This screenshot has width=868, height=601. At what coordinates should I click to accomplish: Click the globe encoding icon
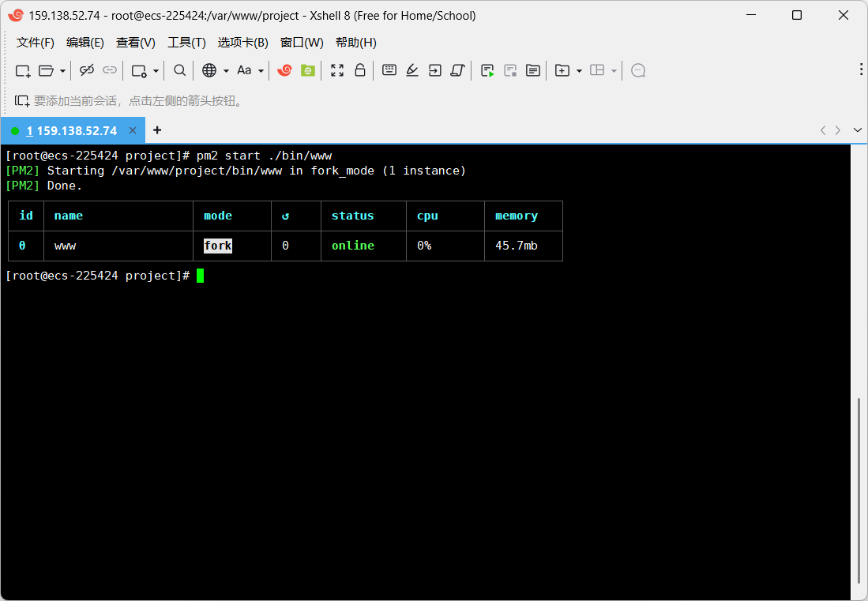coord(209,70)
